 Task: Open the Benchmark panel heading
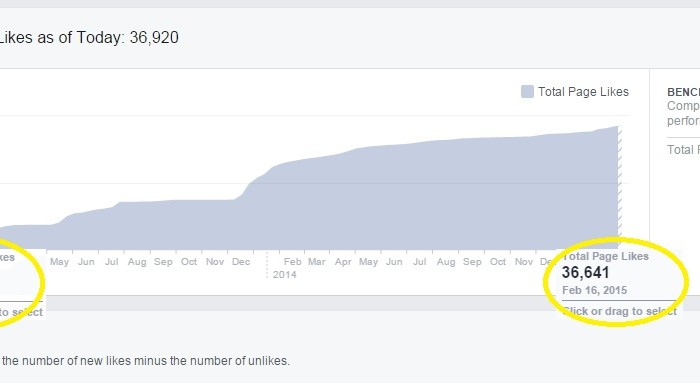(683, 92)
